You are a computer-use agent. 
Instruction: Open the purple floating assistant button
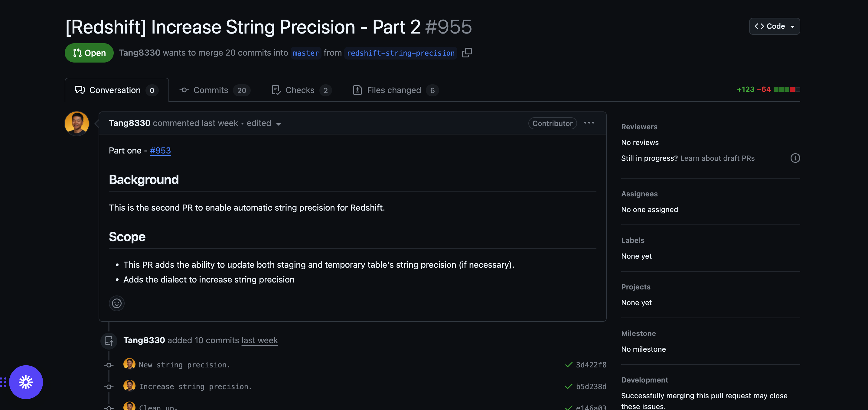[x=26, y=382]
